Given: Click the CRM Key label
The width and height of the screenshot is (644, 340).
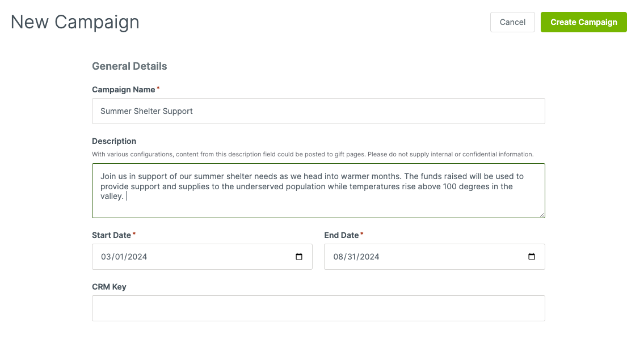Looking at the screenshot, I should pyautogui.click(x=110, y=287).
